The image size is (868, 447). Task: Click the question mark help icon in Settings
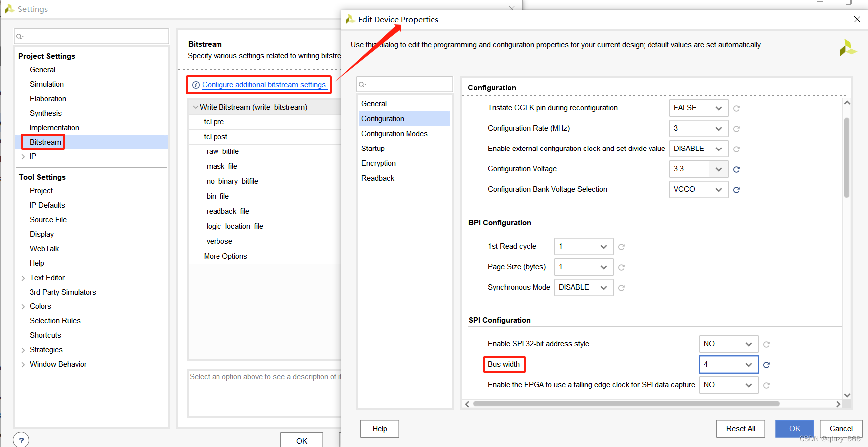click(x=21, y=440)
